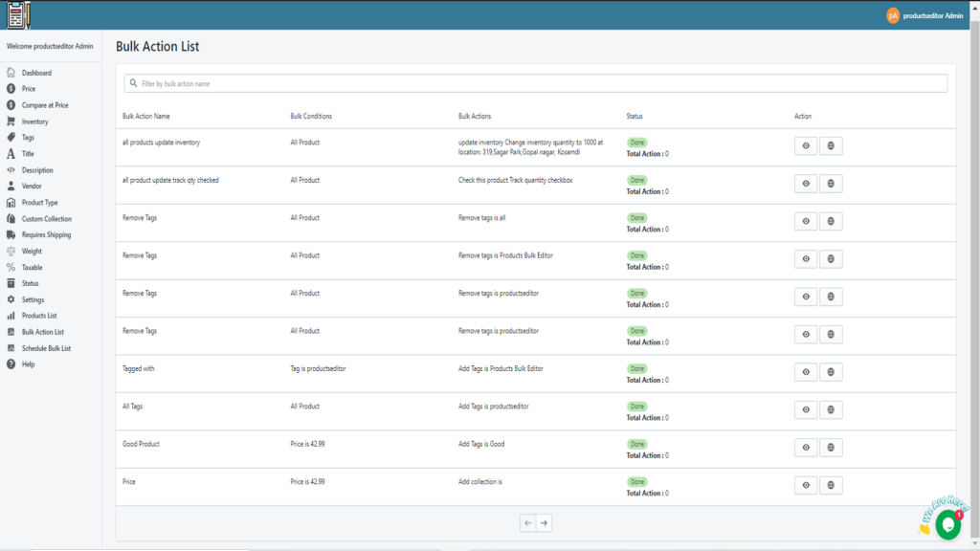Screen dimensions: 980x551
Task: Select the Inventory cart icon
Action: [11, 121]
